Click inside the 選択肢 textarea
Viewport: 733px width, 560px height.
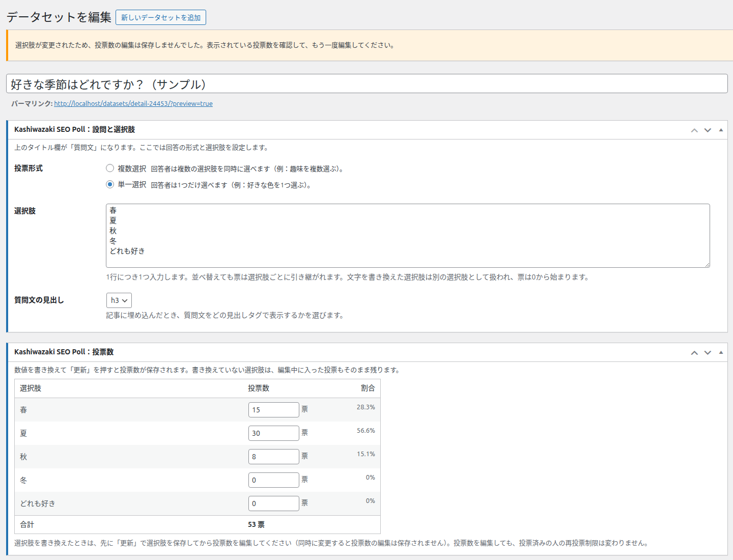point(408,236)
